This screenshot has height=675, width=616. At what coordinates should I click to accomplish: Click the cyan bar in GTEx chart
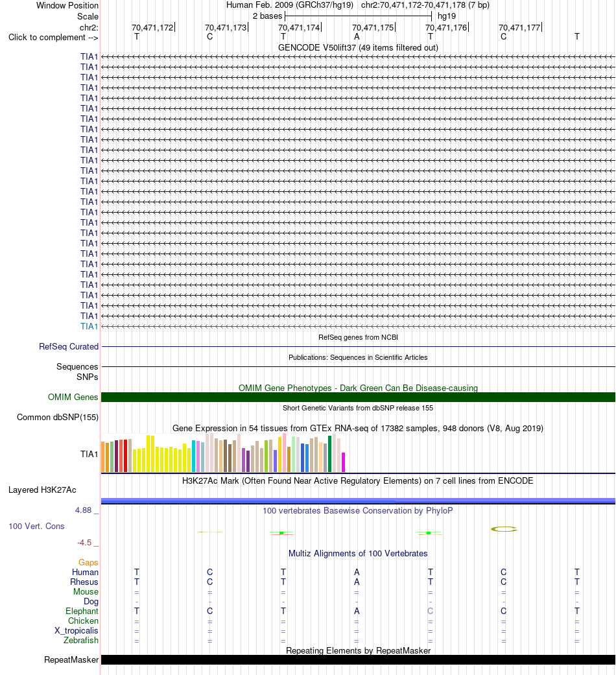point(194,456)
